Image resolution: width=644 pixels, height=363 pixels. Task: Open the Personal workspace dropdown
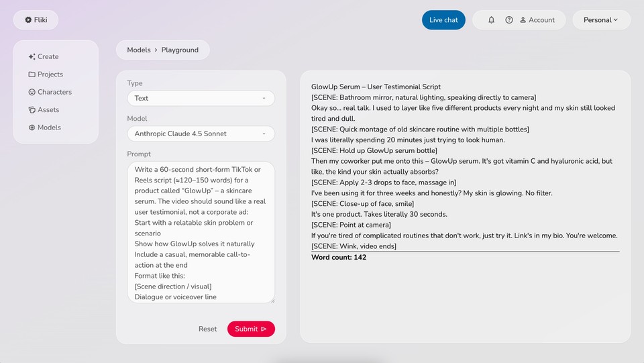pyautogui.click(x=601, y=20)
